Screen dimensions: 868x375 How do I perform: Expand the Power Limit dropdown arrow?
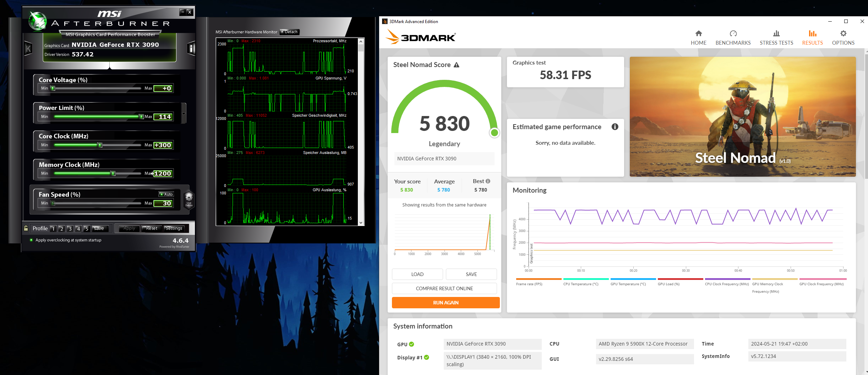(x=184, y=114)
